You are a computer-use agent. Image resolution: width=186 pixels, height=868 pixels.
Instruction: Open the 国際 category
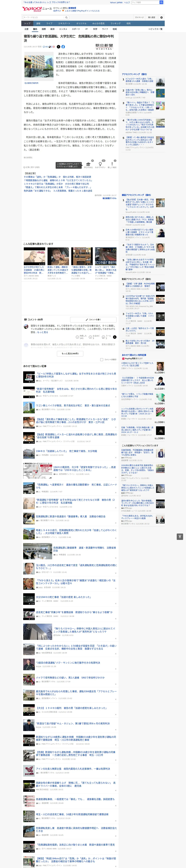pyautogui.click(x=44, y=29)
